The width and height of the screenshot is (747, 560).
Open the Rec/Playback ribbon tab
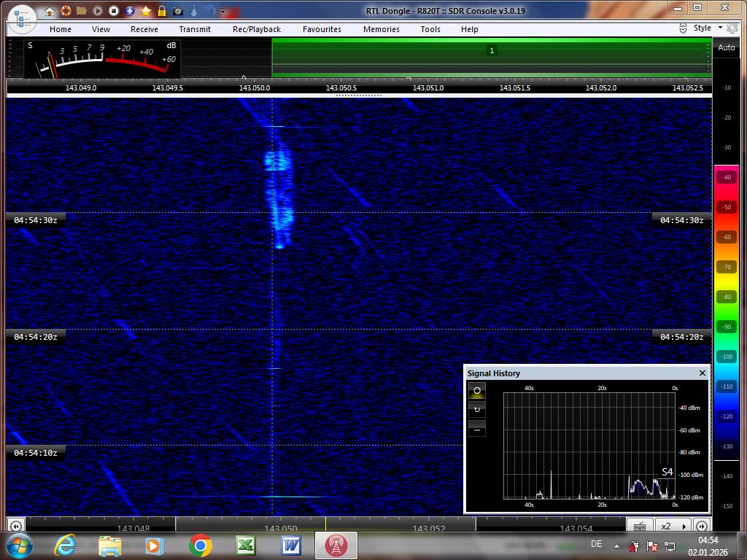[x=257, y=29]
